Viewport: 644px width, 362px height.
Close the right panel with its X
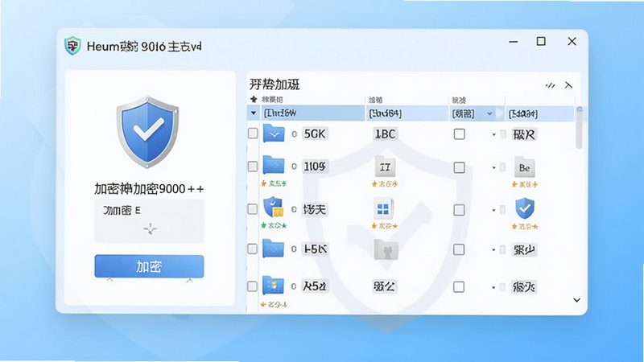coord(568,85)
